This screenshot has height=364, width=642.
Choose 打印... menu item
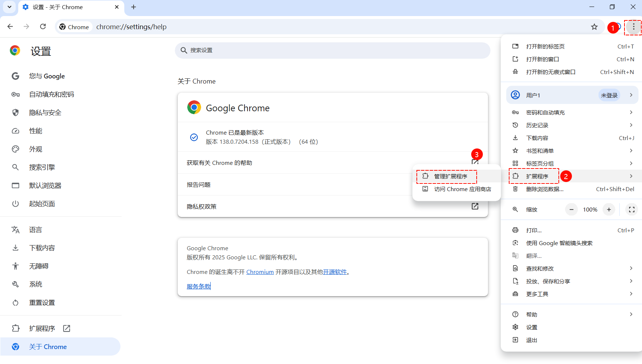(571, 230)
